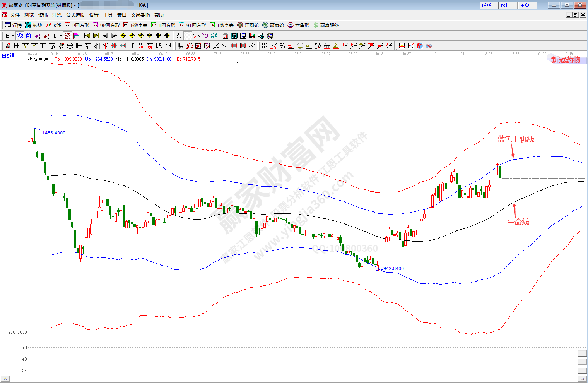Open the calculator icon
This screenshot has width=588, height=383.
coord(234,36)
